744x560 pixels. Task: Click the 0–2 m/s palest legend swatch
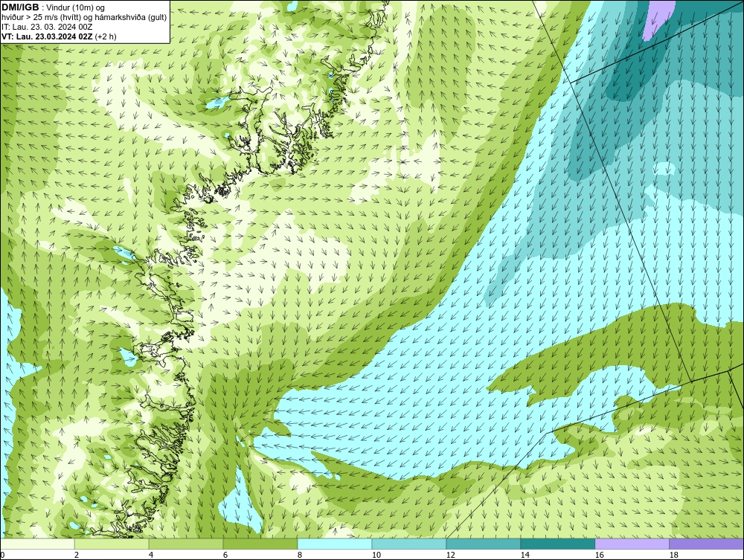pyautogui.click(x=37, y=544)
